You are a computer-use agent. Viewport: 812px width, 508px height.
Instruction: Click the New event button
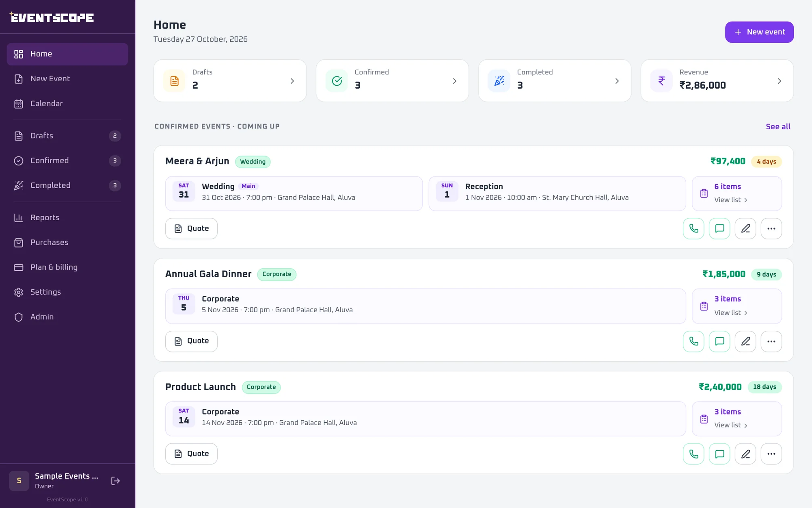[x=759, y=32]
